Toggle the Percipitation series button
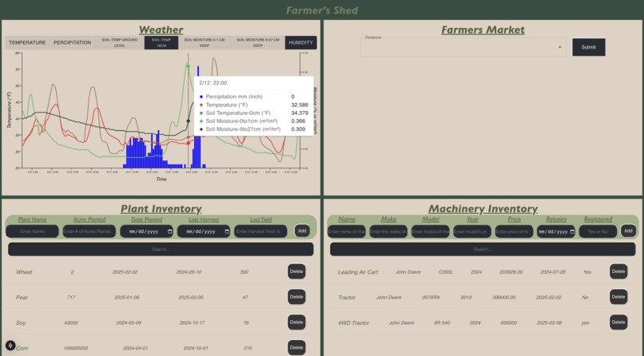 (72, 42)
